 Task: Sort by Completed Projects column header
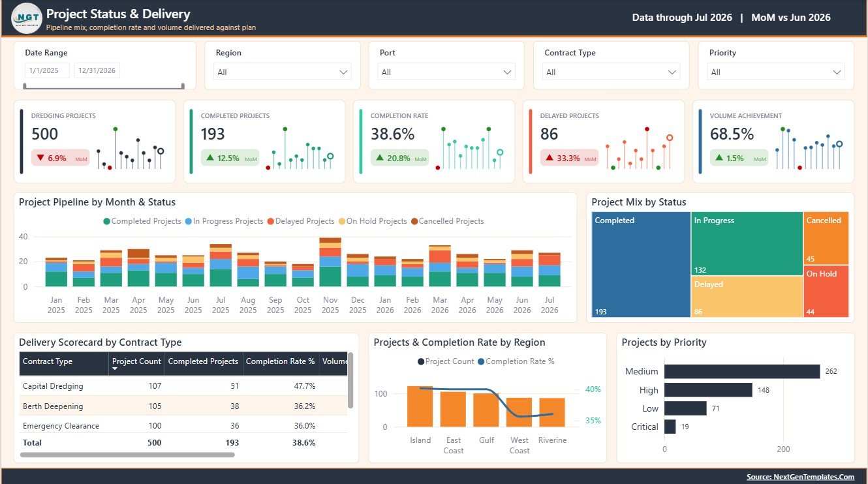point(204,363)
